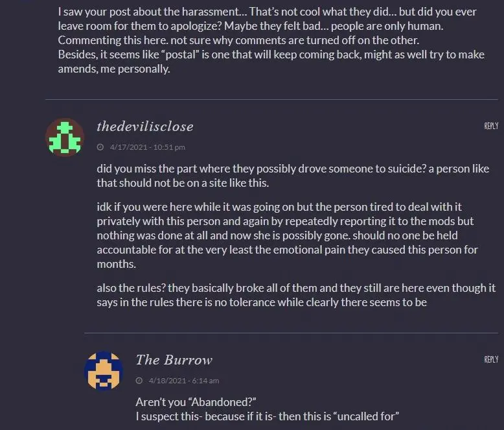Open the 4/17/2021 - 10:51 pm permalink

(148, 147)
